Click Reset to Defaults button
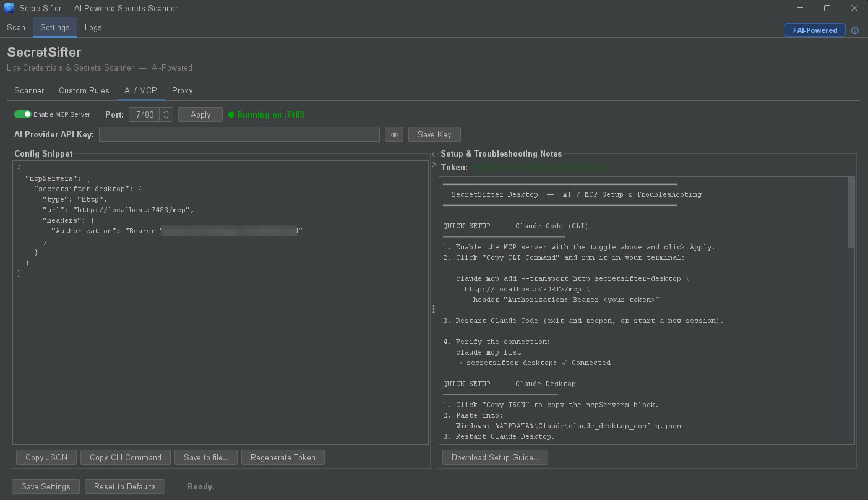The height and width of the screenshot is (500, 868). point(125,486)
